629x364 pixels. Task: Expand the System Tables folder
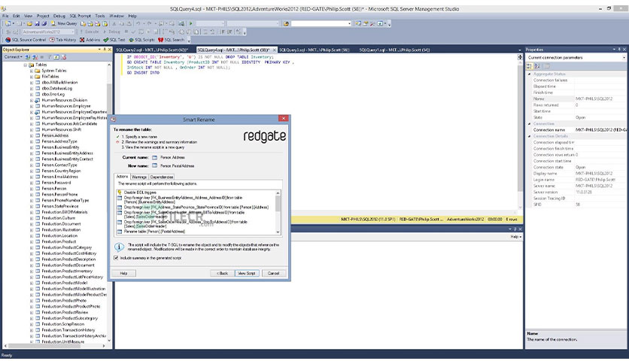click(32, 71)
